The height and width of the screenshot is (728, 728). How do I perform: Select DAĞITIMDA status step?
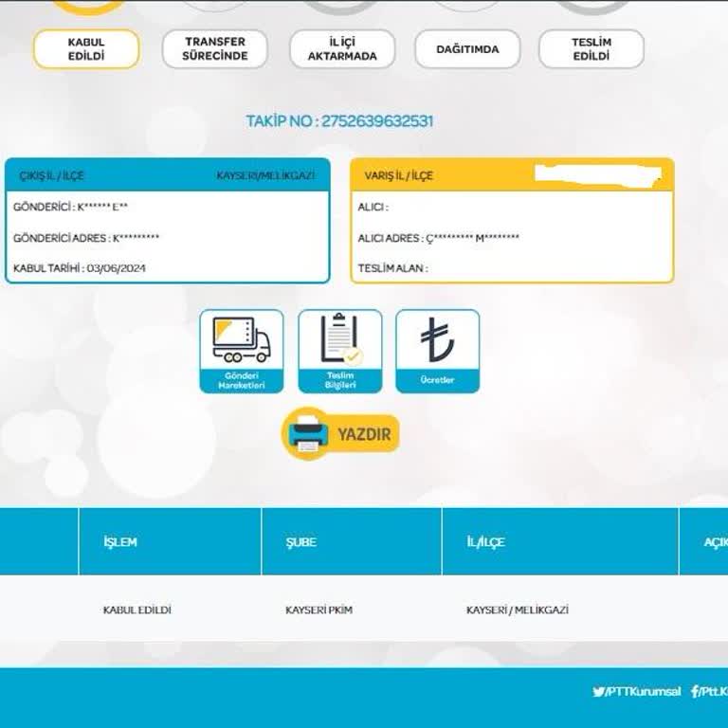(x=467, y=48)
